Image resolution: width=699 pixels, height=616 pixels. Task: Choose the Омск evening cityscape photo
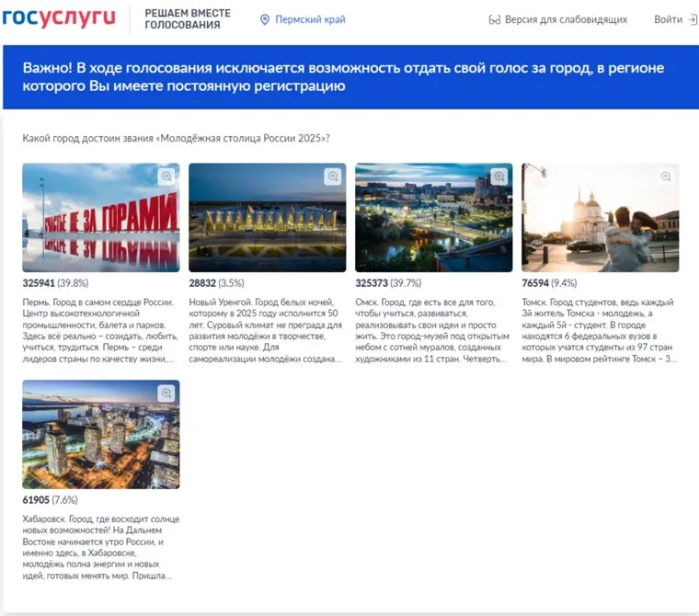[433, 218]
